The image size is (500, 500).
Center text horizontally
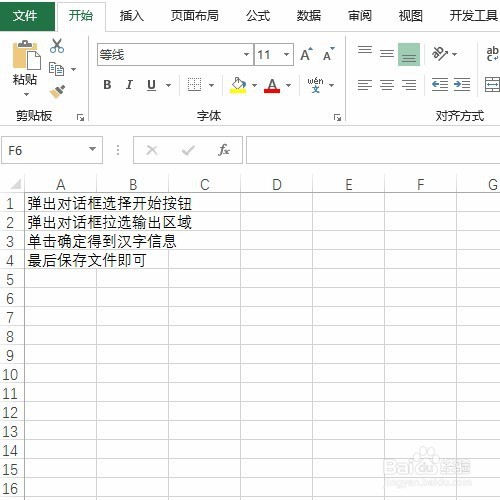387,85
